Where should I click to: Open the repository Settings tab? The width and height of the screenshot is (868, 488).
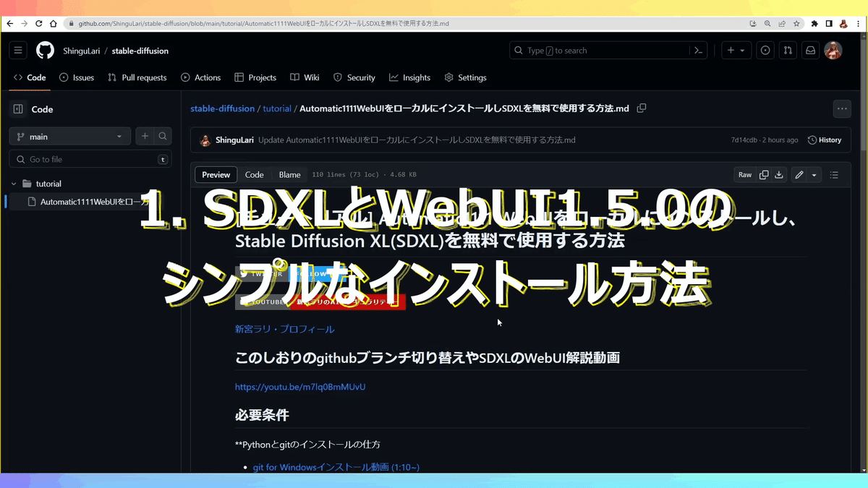click(465, 77)
